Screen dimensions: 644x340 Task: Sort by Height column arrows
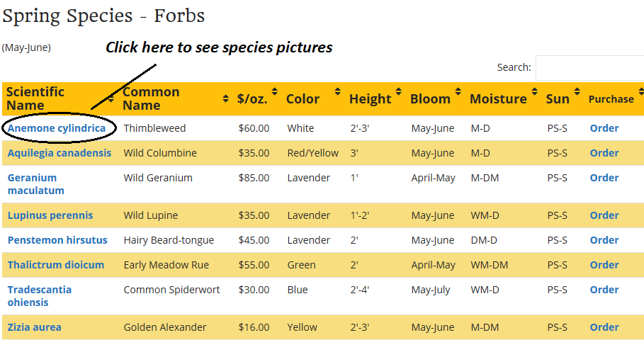[398, 91]
